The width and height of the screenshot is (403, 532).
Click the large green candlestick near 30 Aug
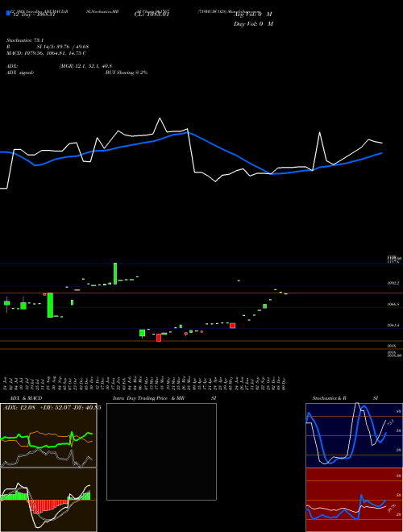50,305
